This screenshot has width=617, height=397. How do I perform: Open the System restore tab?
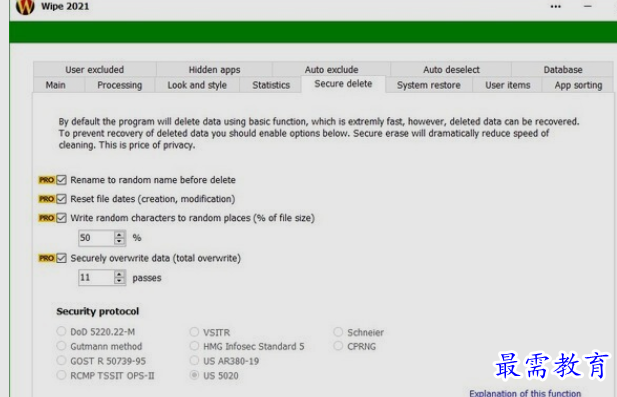point(429,85)
